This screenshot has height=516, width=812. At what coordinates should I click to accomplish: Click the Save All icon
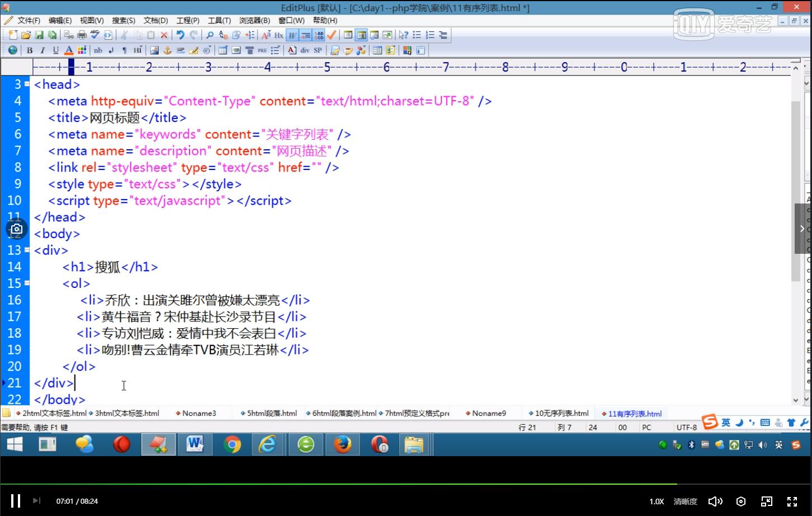click(52, 35)
